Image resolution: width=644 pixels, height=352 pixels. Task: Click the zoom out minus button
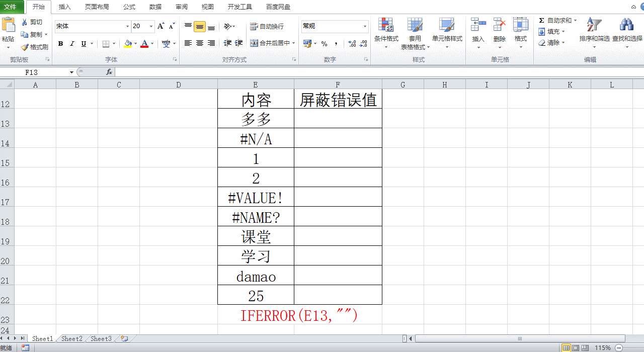point(619,348)
